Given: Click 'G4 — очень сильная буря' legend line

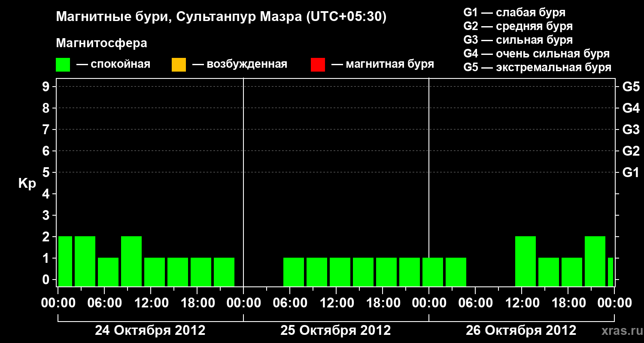Looking at the screenshot, I should pos(537,54).
